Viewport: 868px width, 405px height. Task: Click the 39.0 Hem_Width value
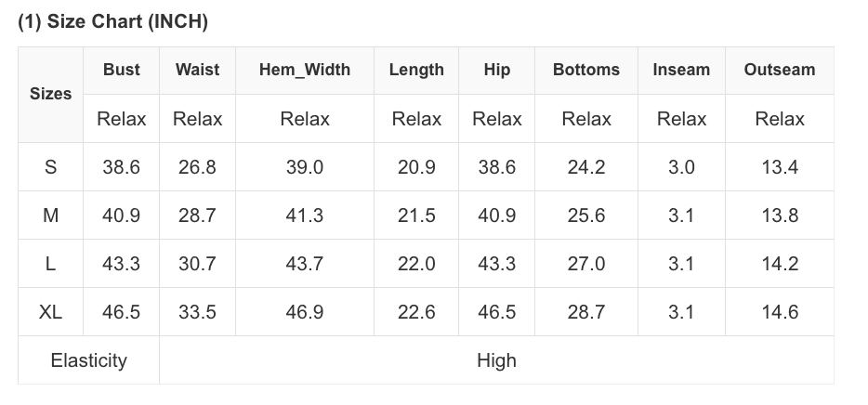click(305, 167)
